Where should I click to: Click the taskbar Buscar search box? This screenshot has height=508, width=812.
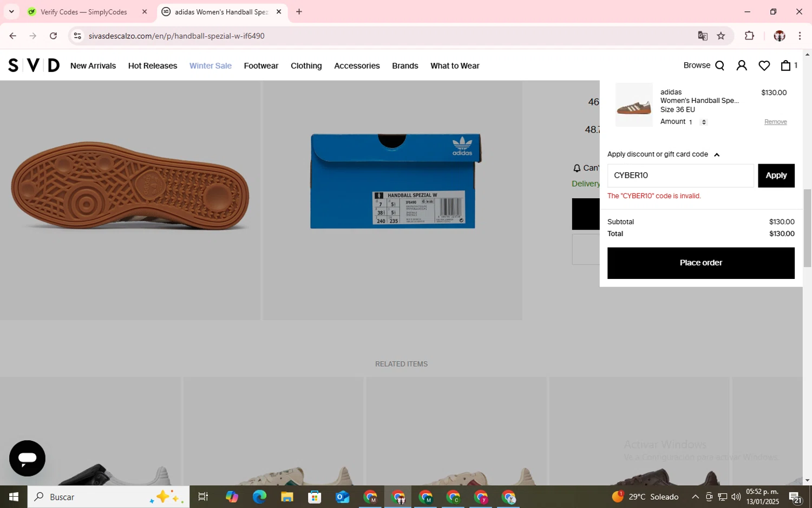(108, 497)
